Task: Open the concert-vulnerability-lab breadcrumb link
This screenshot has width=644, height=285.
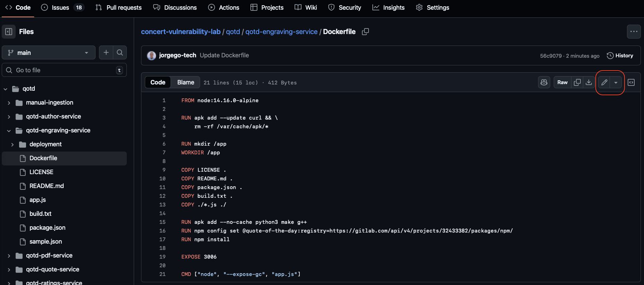Action: tap(181, 32)
